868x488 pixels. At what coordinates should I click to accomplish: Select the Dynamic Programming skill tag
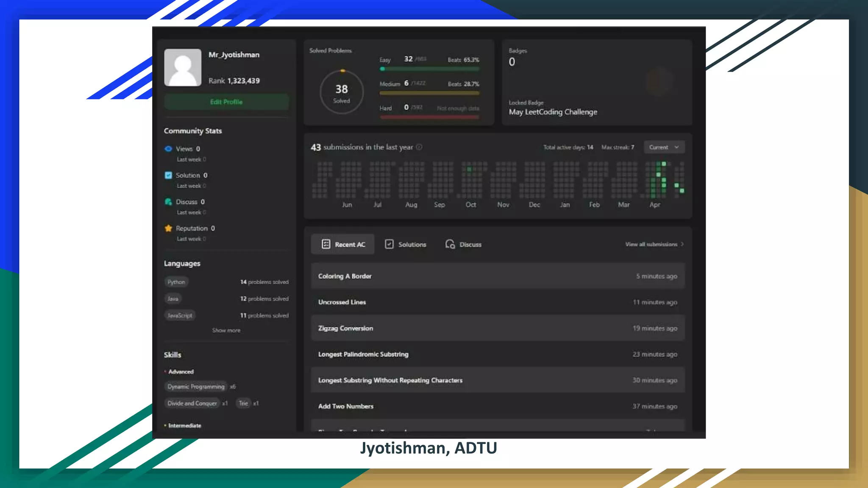click(196, 387)
